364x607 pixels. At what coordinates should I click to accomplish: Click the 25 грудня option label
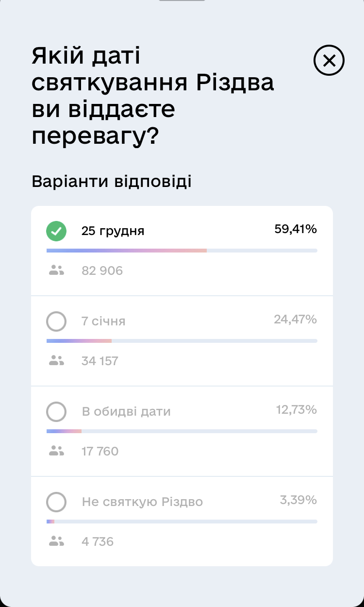[113, 231]
